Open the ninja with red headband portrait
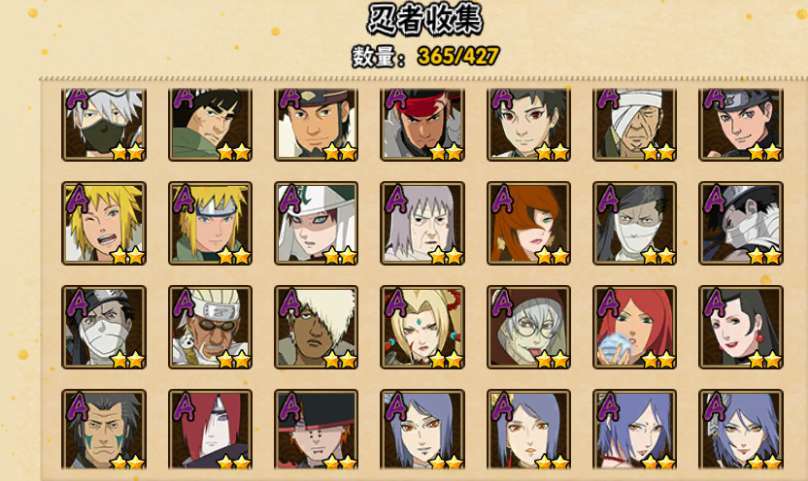The width and height of the screenshot is (808, 481). (422, 124)
